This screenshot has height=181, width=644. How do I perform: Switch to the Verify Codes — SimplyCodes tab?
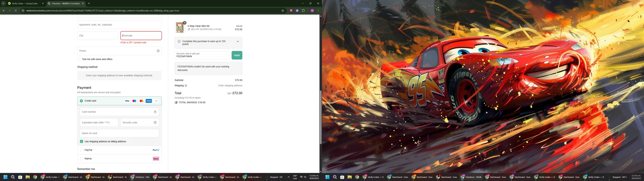pyautogui.click(x=26, y=3)
